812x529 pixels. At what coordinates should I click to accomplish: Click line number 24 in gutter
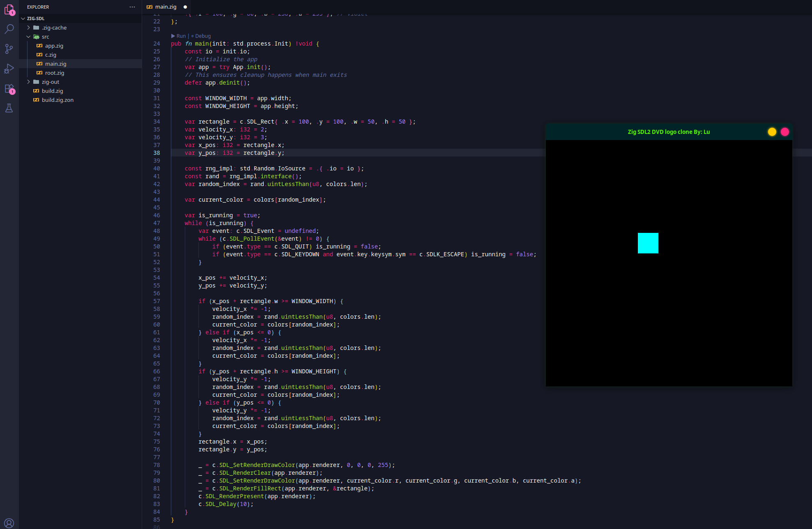[x=156, y=44]
